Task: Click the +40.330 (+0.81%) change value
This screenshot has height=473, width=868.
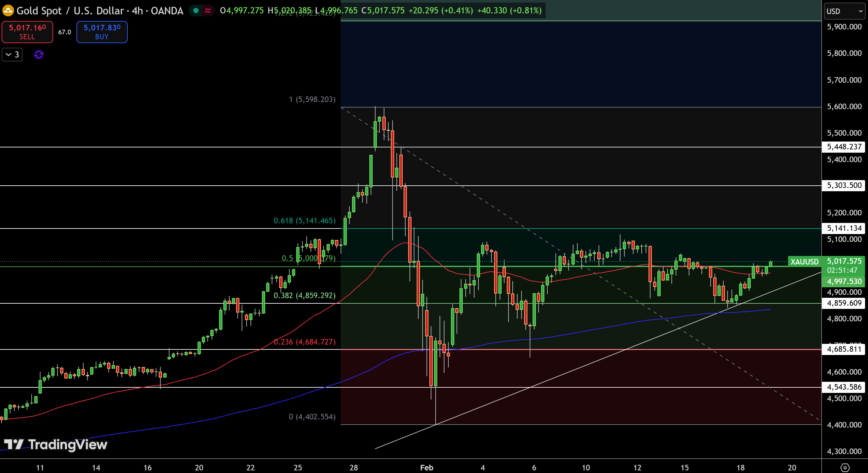Action: coord(509,10)
